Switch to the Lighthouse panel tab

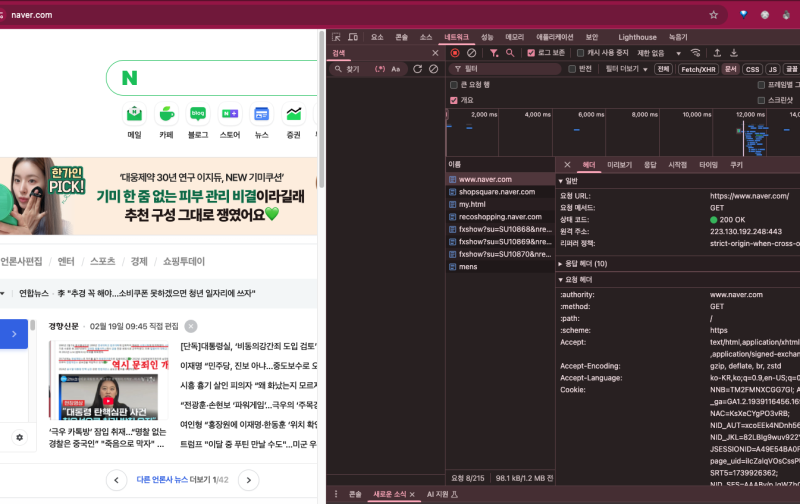(x=638, y=37)
